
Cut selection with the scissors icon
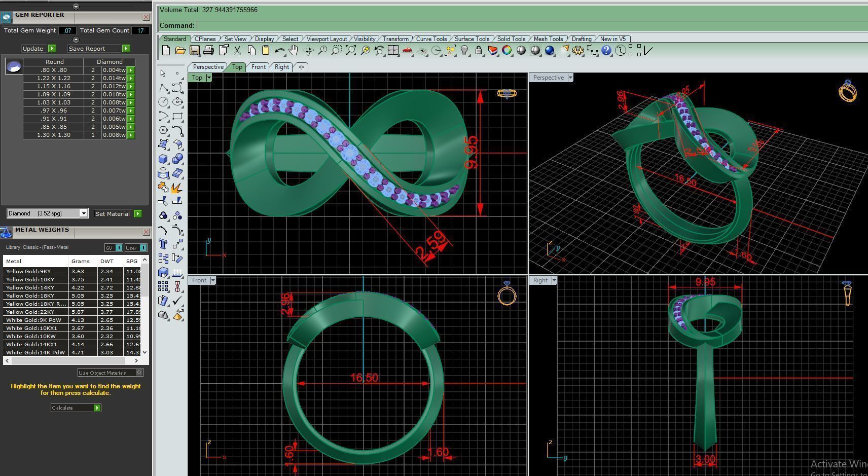237,50
